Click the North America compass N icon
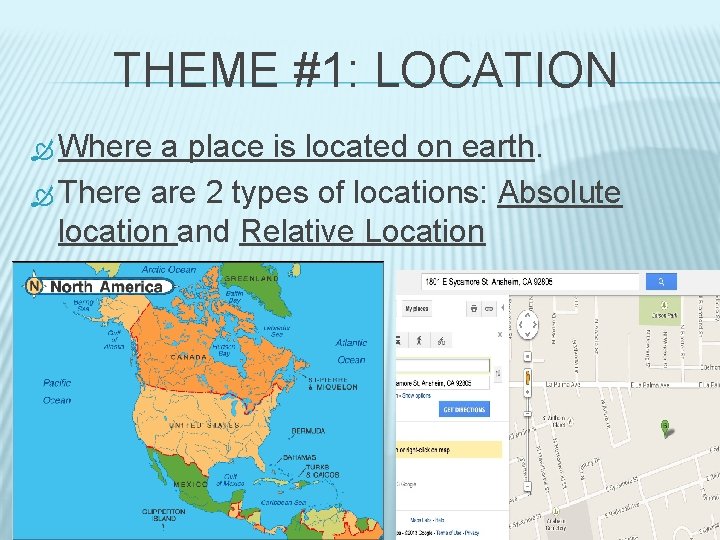 (x=34, y=286)
